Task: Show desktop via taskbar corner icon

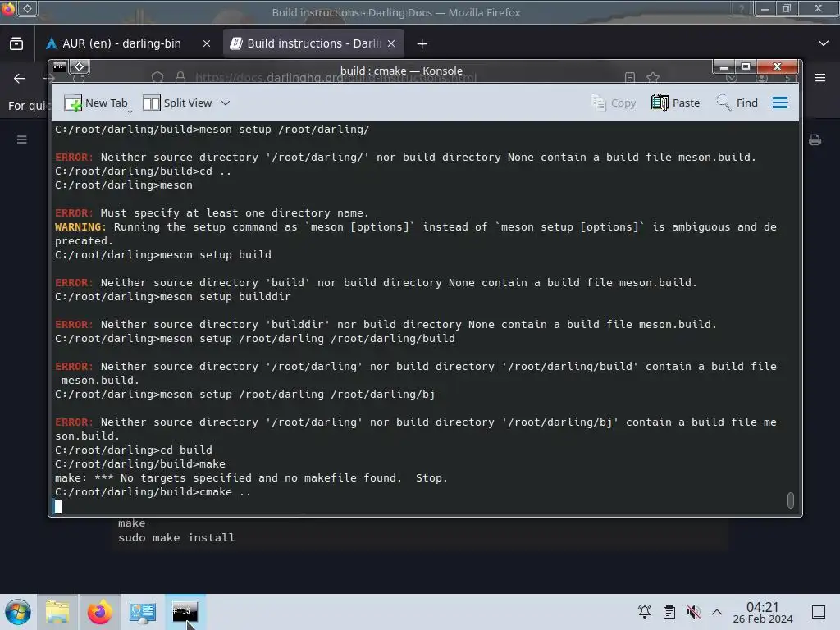Action: click(819, 612)
